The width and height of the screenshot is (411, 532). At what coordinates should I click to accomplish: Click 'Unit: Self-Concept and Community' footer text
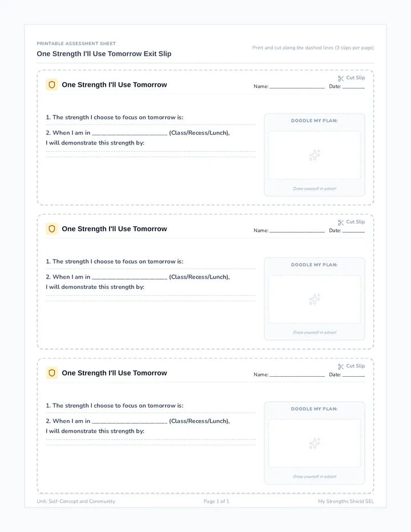pyautogui.click(x=76, y=501)
